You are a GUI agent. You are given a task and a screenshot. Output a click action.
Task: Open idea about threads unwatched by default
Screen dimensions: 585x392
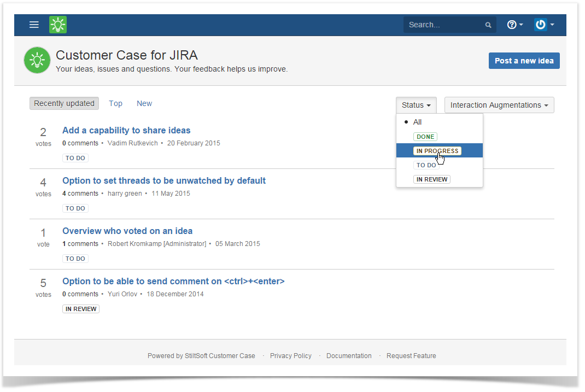tap(164, 180)
